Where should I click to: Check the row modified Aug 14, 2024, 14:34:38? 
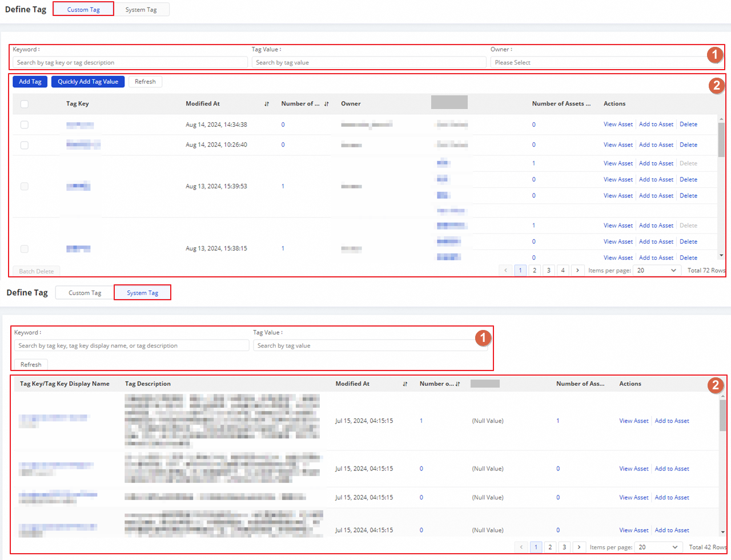[x=25, y=124]
